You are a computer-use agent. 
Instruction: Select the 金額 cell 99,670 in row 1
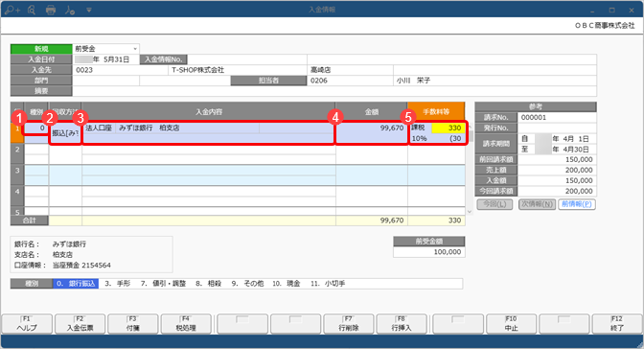click(x=371, y=132)
